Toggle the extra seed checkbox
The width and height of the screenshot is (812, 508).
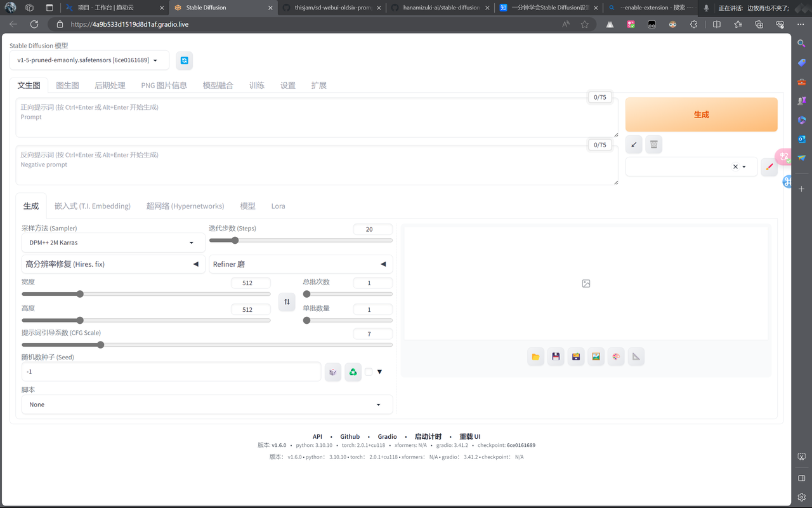pos(369,372)
